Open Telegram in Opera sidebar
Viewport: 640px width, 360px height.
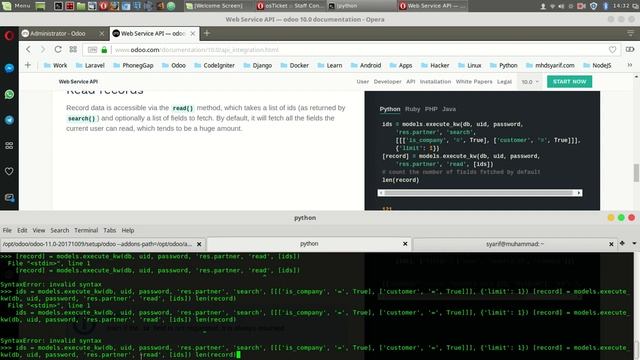(x=9, y=120)
